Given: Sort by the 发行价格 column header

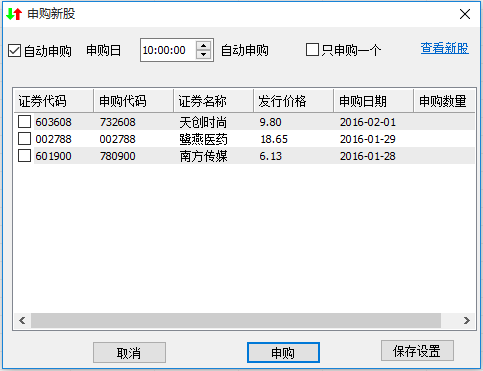Looking at the screenshot, I should (294, 101).
